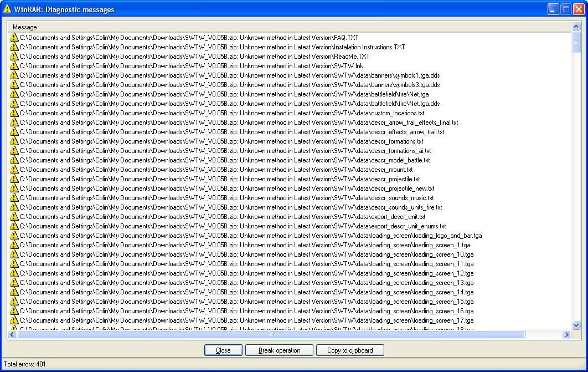Click the warning icon beside loading_screen_1.tga
The height and width of the screenshot is (372, 588).
[14, 244]
